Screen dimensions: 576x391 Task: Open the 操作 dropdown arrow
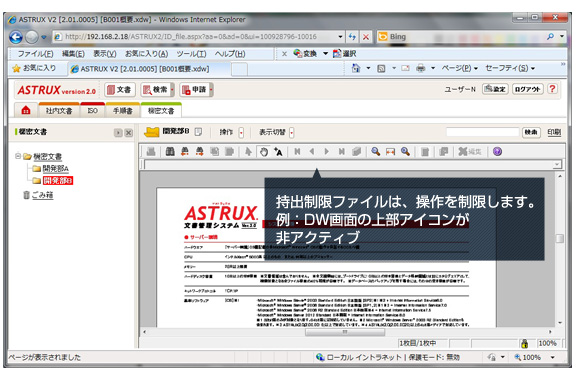click(241, 132)
